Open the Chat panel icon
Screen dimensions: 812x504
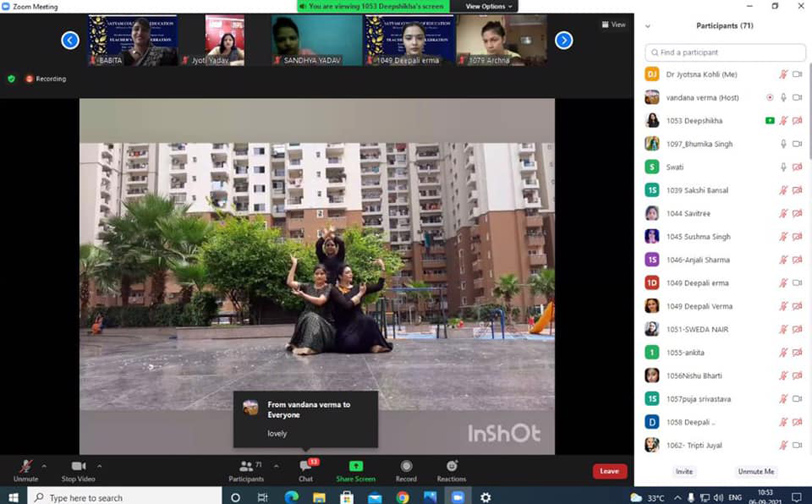tap(306, 469)
